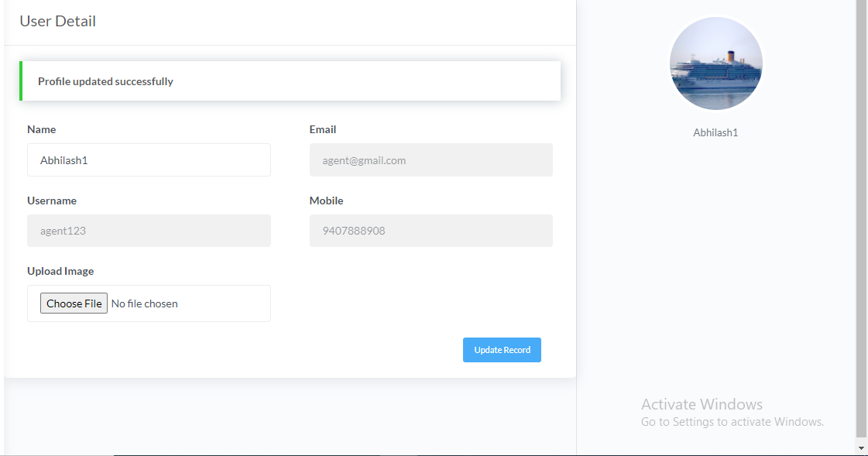Image resolution: width=868 pixels, height=456 pixels.
Task: Click the Username field showing agent123
Action: [x=149, y=231]
